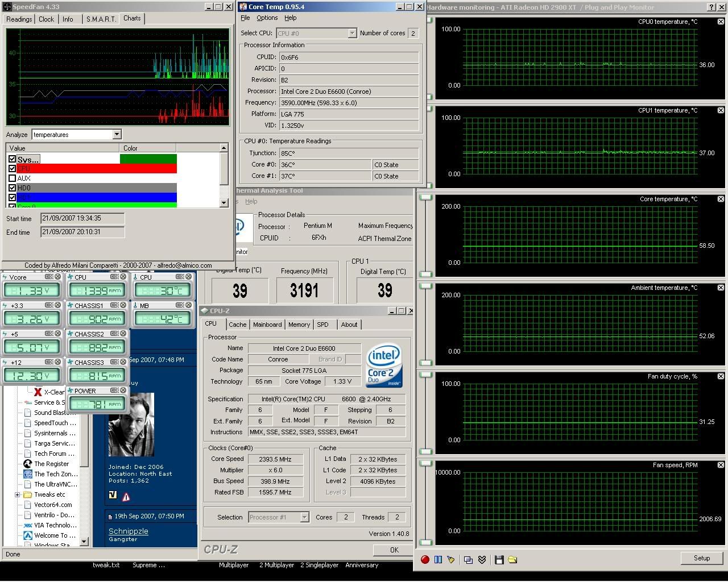
Task: Switch to the Readings tab in SpeedFan
Action: (19, 19)
